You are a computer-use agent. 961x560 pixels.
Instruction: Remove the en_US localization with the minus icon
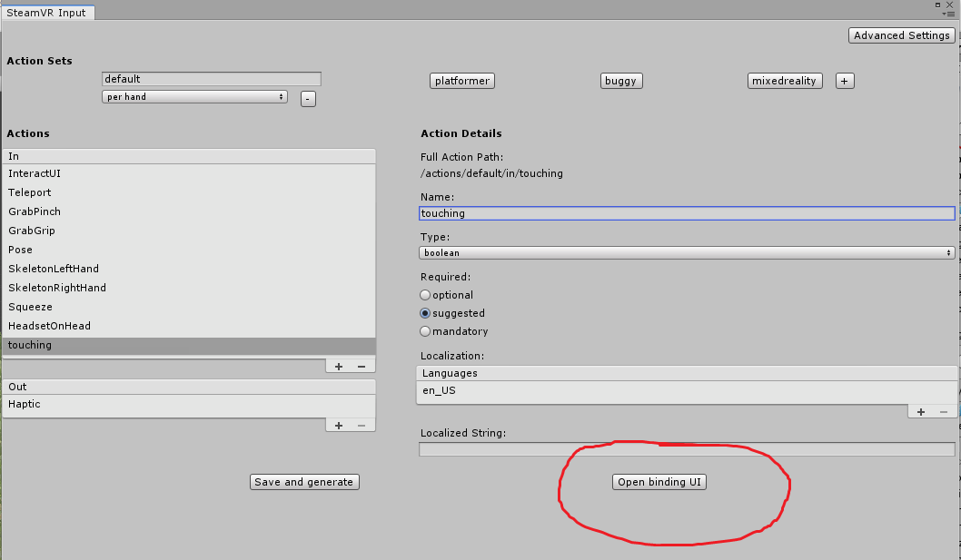coord(943,410)
